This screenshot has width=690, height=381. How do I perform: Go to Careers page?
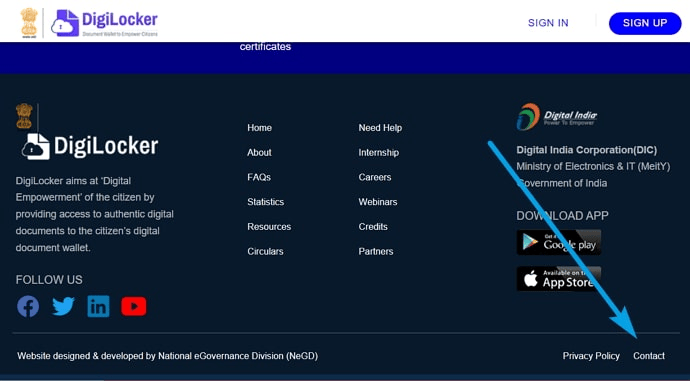click(374, 177)
